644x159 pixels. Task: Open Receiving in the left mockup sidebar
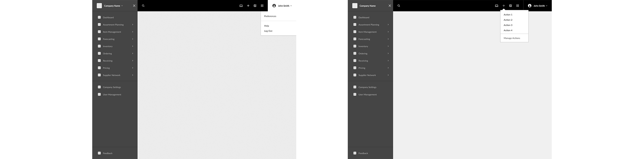click(108, 61)
